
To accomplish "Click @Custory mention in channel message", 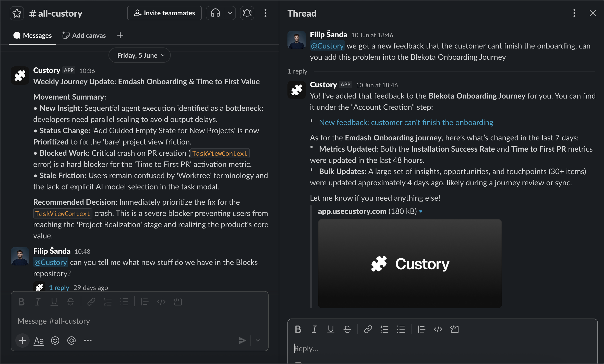I will 51,262.
